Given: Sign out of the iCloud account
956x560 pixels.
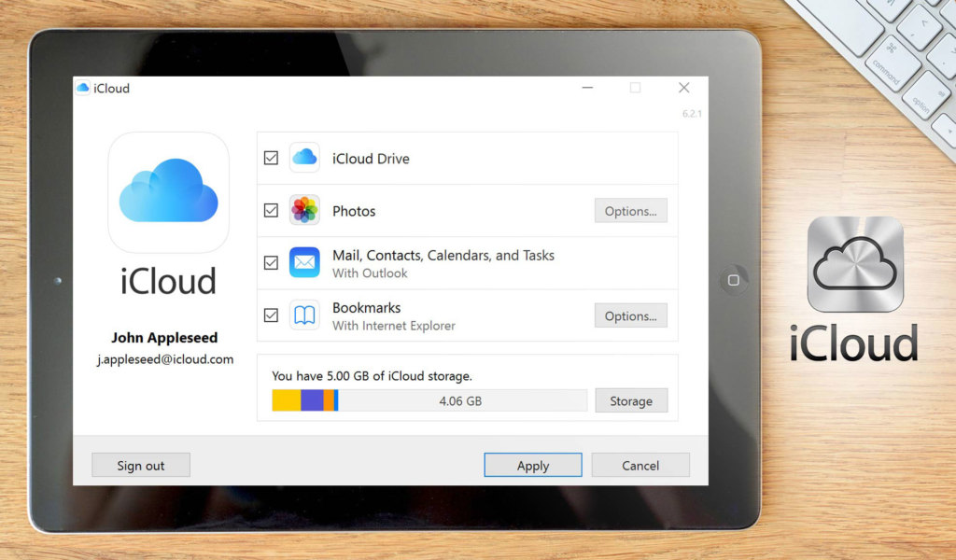Looking at the screenshot, I should (141, 465).
